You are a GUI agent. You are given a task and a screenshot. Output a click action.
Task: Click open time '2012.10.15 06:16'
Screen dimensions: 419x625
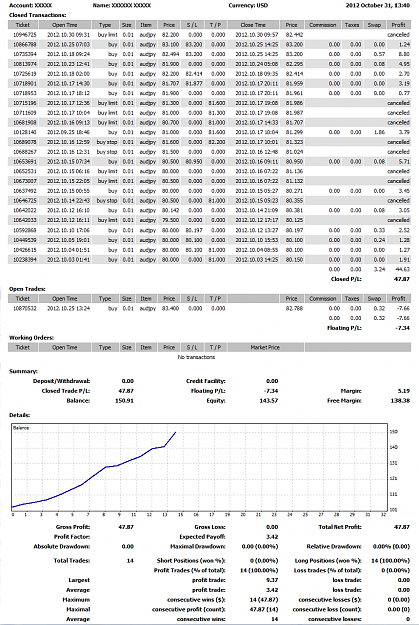click(69, 171)
